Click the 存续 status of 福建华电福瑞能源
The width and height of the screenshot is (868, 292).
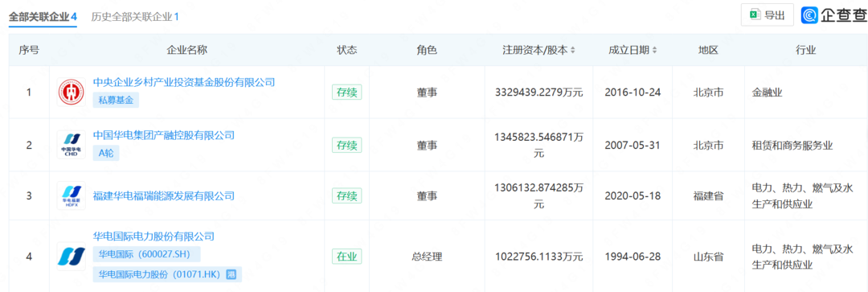(347, 195)
